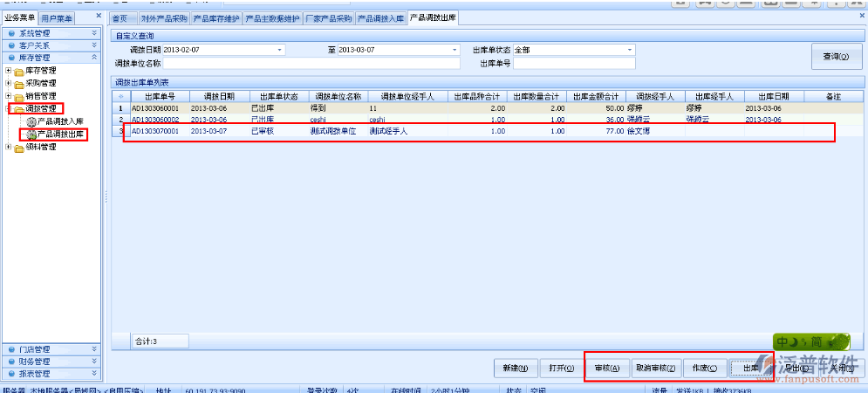Click the 产品调拨出库 gear icon in tree
Screen dimensions: 868x393
(x=31, y=134)
